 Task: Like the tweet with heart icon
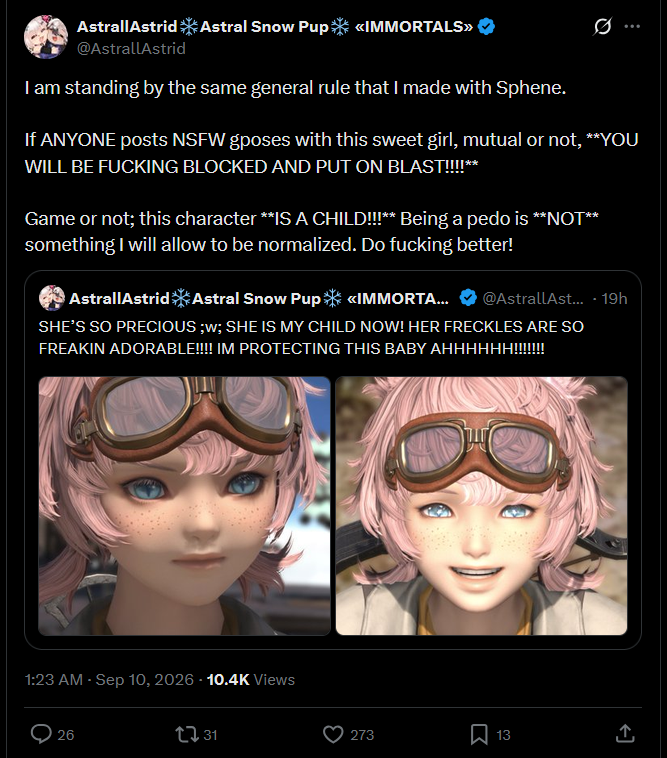[x=333, y=734]
